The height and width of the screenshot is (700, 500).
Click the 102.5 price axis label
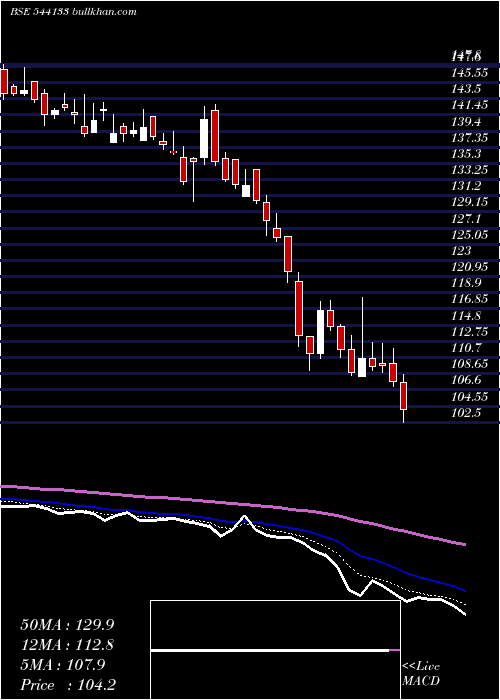[x=466, y=413]
